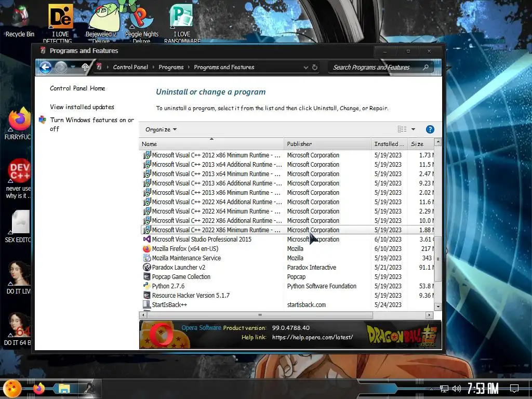This screenshot has width=532, height=399.
Task: Sort by the Publisher column header
Action: click(x=327, y=144)
